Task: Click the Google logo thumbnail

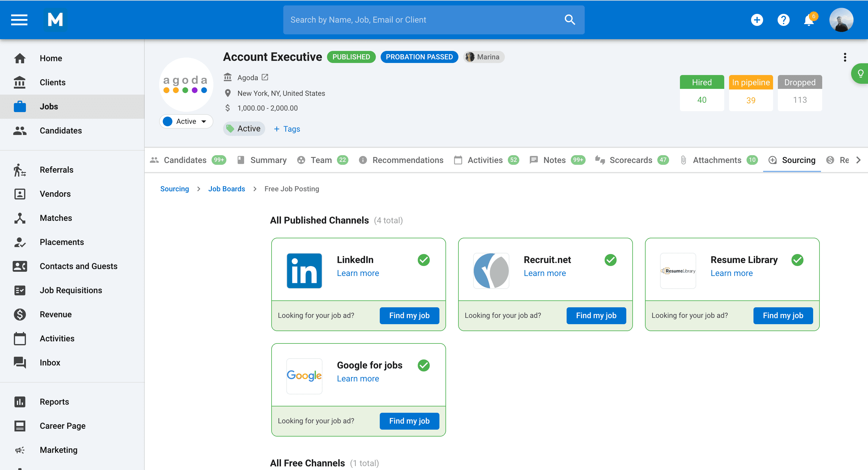Action: tap(304, 376)
